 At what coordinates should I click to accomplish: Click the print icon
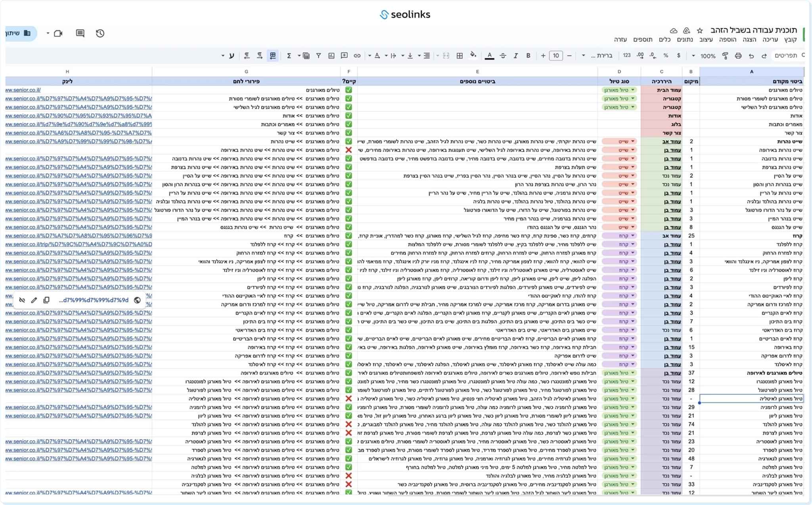(x=738, y=56)
